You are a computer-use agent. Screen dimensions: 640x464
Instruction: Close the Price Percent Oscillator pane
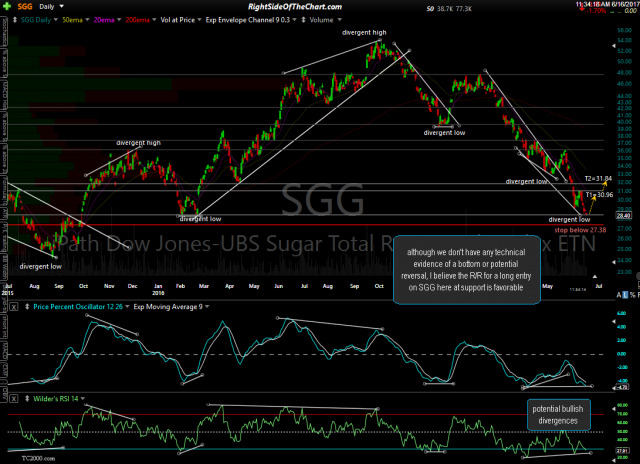(13, 307)
